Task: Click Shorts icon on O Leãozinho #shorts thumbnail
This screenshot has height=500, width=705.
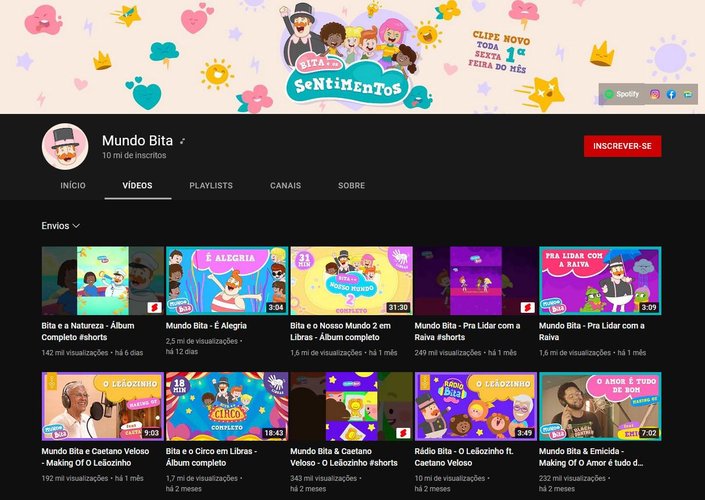Action: point(403,433)
